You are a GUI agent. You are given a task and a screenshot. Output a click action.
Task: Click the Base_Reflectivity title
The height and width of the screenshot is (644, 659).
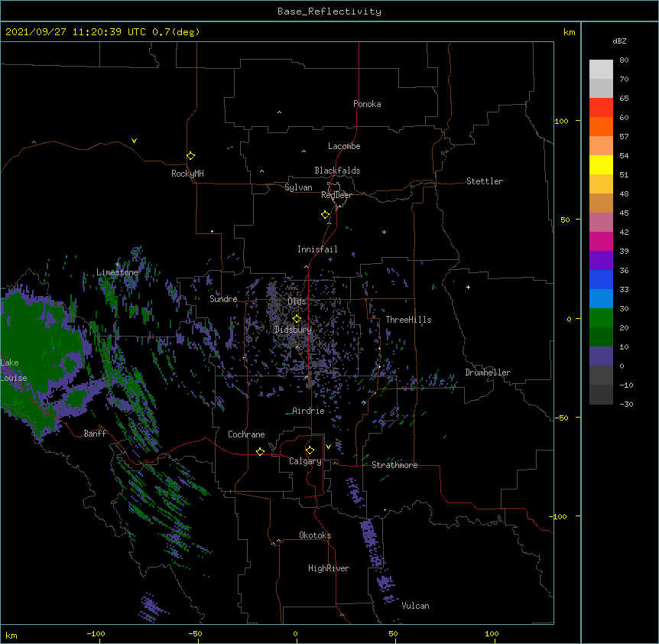pos(329,11)
